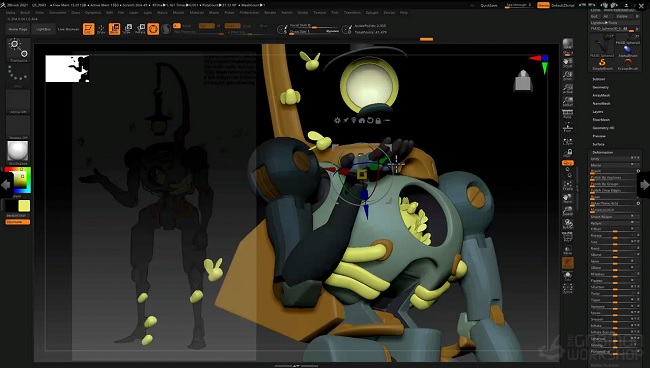
Task: Click the gizmo customize gear icon
Action: click(337, 120)
